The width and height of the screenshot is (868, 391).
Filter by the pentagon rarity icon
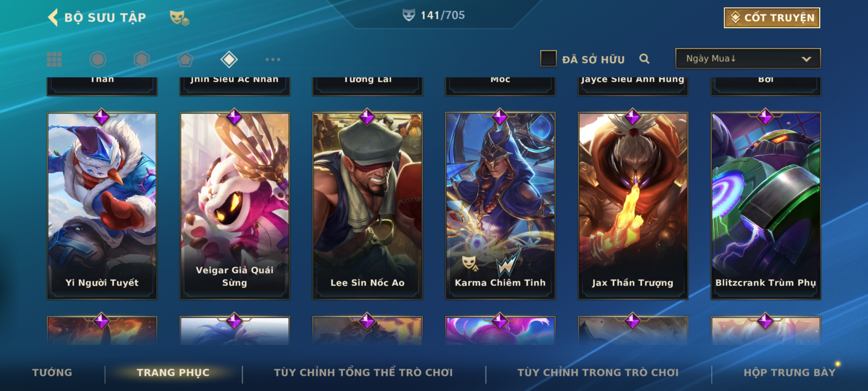click(185, 59)
